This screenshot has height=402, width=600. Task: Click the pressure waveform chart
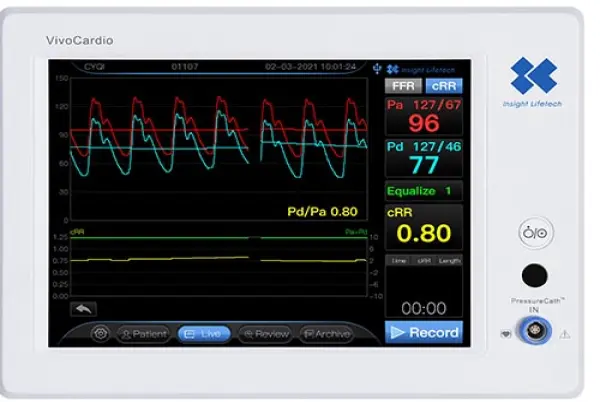point(219,149)
